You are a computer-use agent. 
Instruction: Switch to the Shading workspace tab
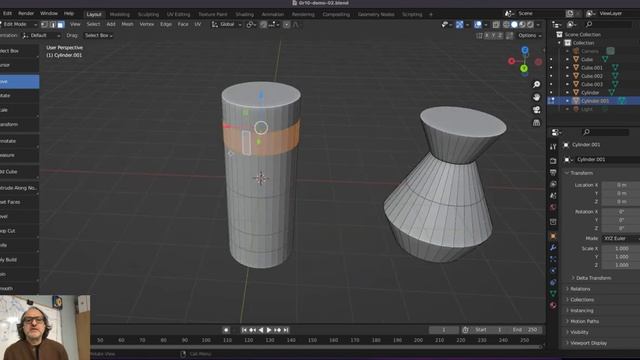244,14
